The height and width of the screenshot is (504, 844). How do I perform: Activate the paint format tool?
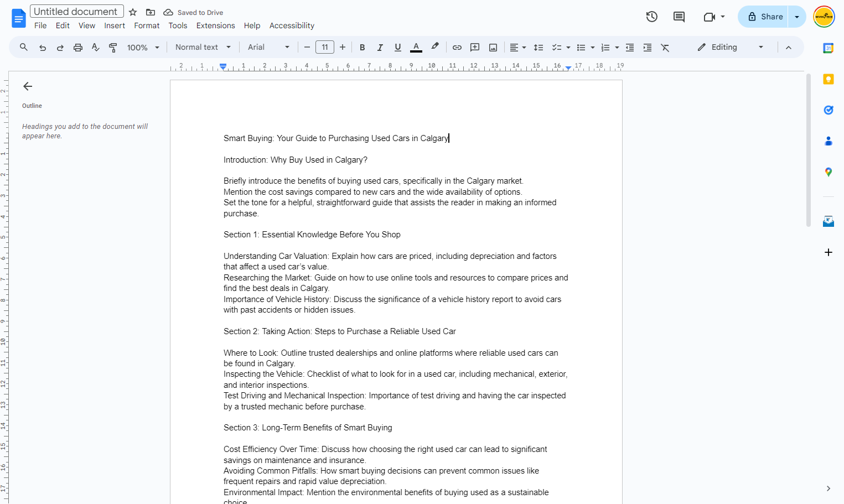(113, 48)
